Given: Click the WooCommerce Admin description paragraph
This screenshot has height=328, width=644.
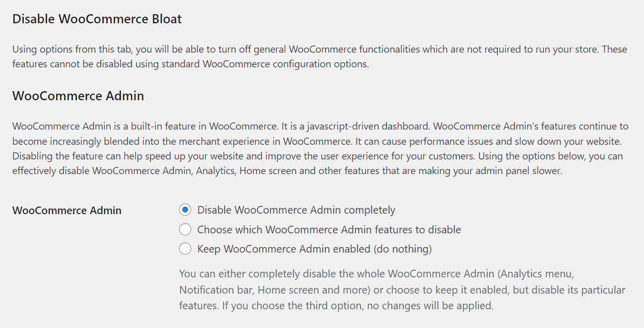Looking at the screenshot, I should click(x=319, y=148).
